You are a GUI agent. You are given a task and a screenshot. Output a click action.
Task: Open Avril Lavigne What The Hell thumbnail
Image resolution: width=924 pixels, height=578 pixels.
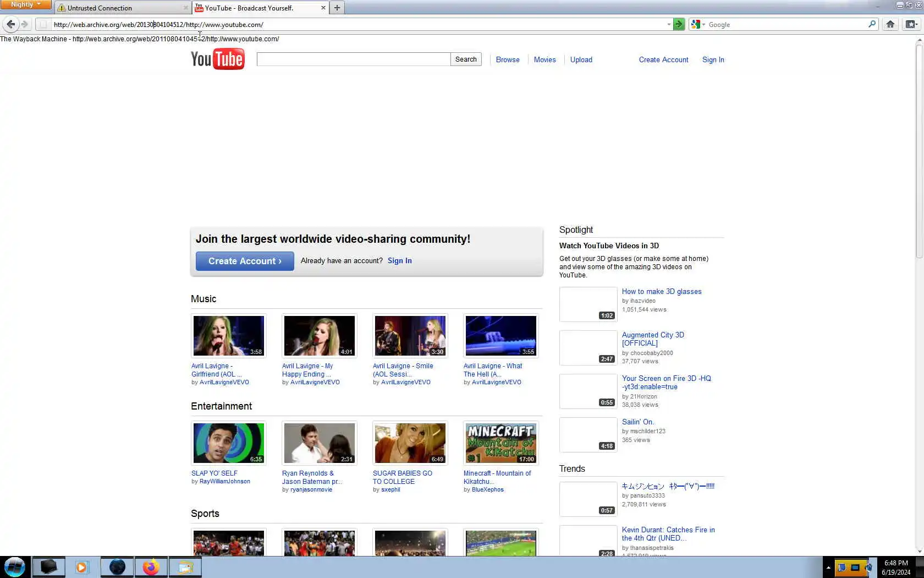coord(501,336)
